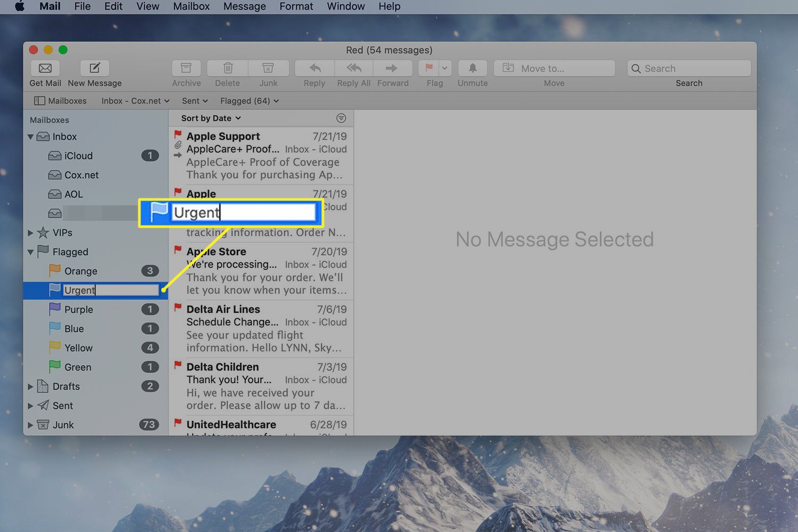Select the Blue flag mailbox
Image resolution: width=798 pixels, height=532 pixels.
(x=96, y=329)
